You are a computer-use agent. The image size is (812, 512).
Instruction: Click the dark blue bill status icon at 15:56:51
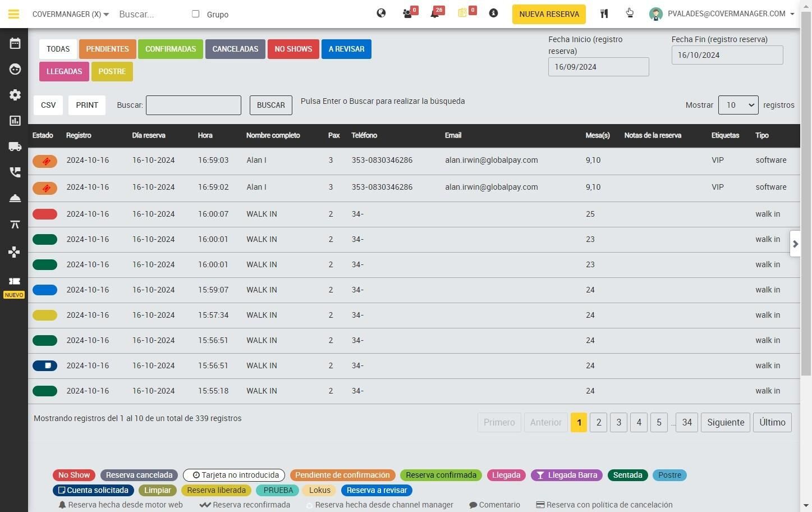(45, 365)
